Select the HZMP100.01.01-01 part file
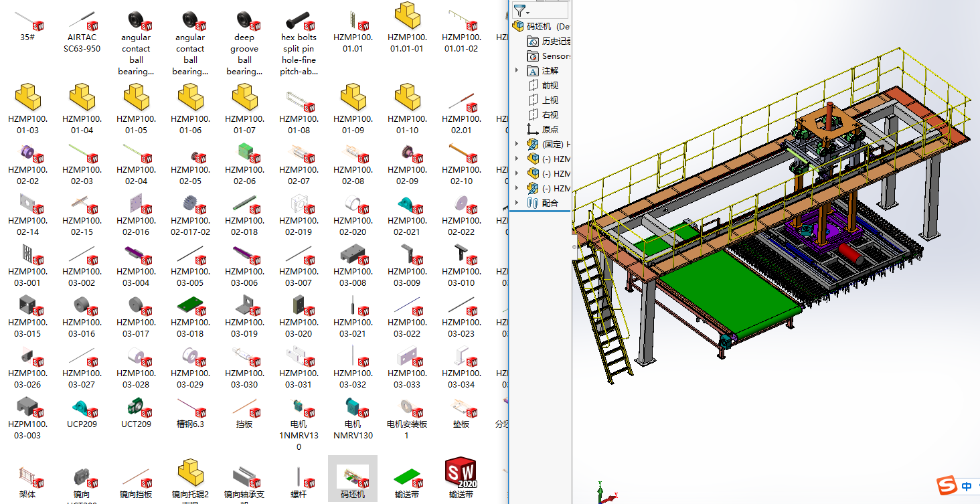 (407, 27)
